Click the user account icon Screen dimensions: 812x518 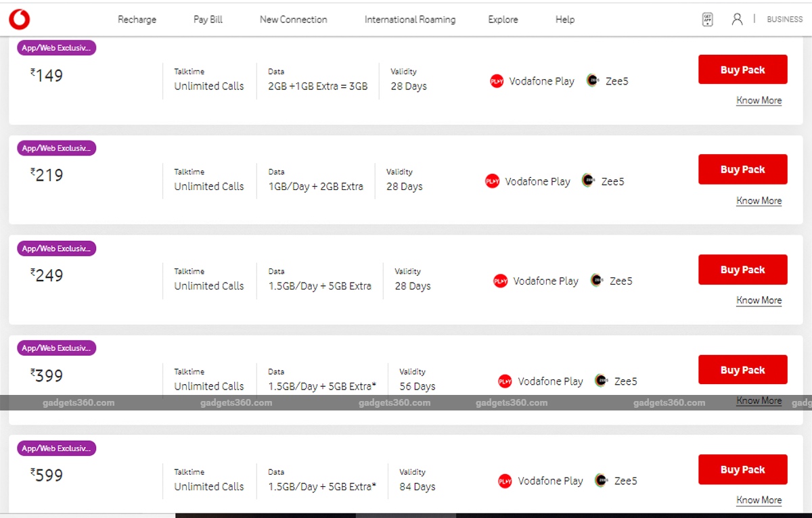click(738, 19)
